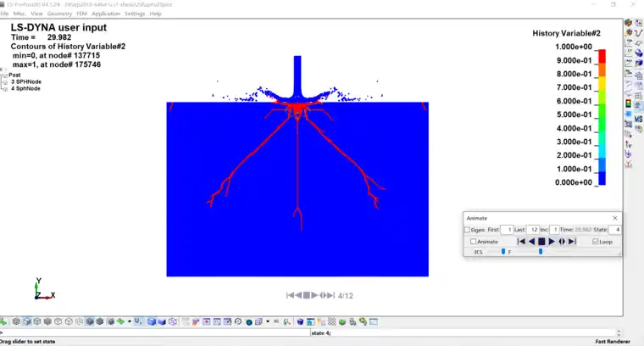Click the box with red plus icon

click(207, 321)
